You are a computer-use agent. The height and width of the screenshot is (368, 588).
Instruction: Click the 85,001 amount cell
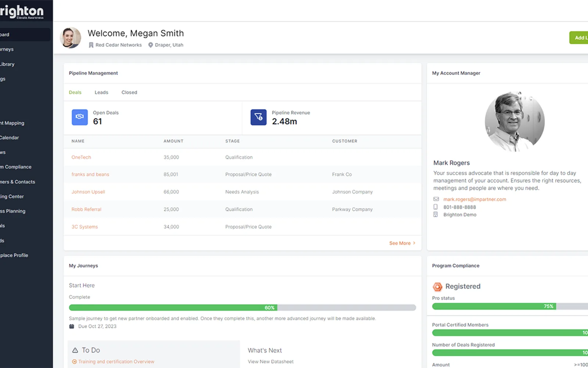171,174
